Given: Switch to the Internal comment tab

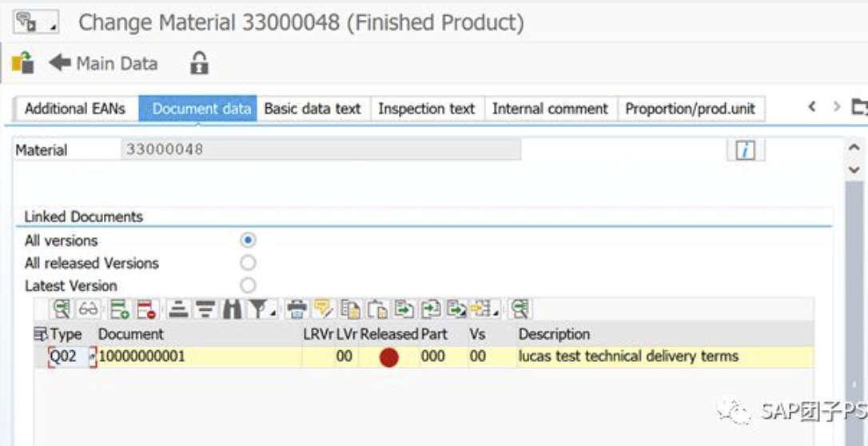Looking at the screenshot, I should (x=550, y=109).
